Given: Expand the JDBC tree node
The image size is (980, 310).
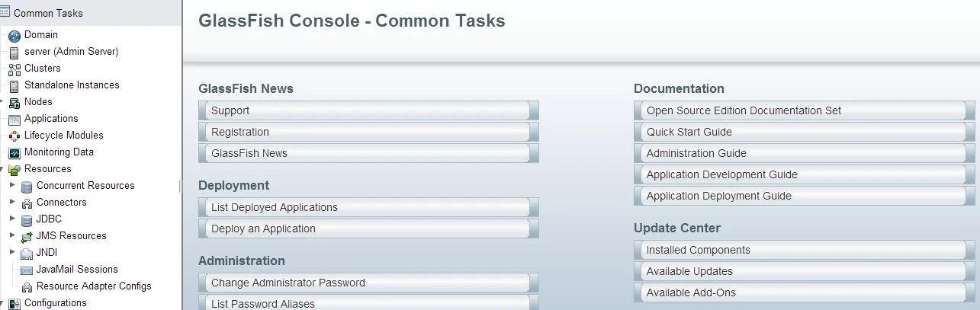Looking at the screenshot, I should tap(12, 219).
